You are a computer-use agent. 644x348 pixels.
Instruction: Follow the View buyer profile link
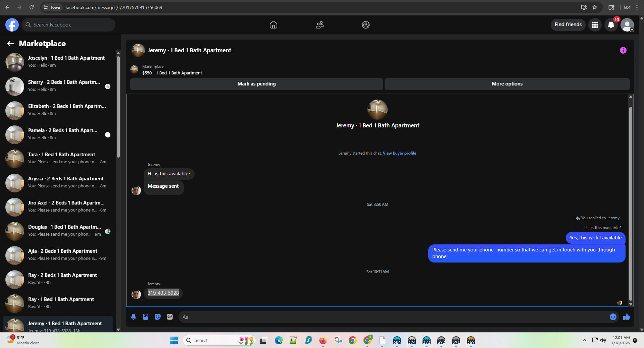[399, 153]
